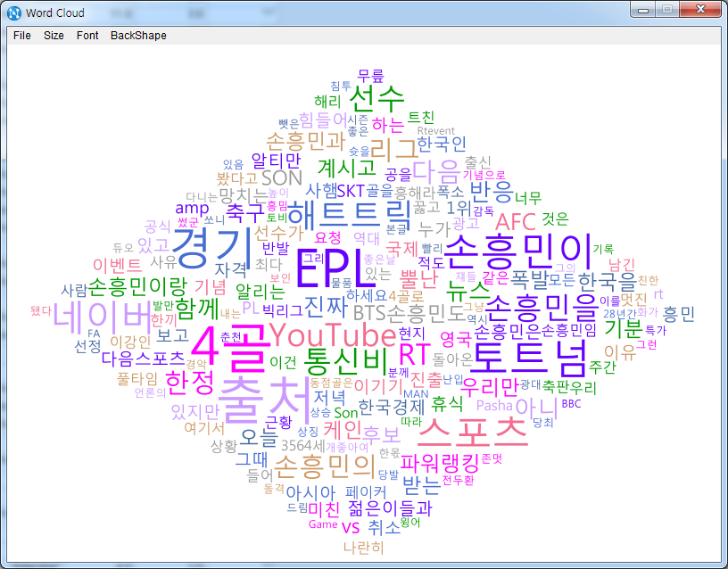Click the purple word "빅리그"
The height and width of the screenshot is (569, 728).
click(282, 310)
